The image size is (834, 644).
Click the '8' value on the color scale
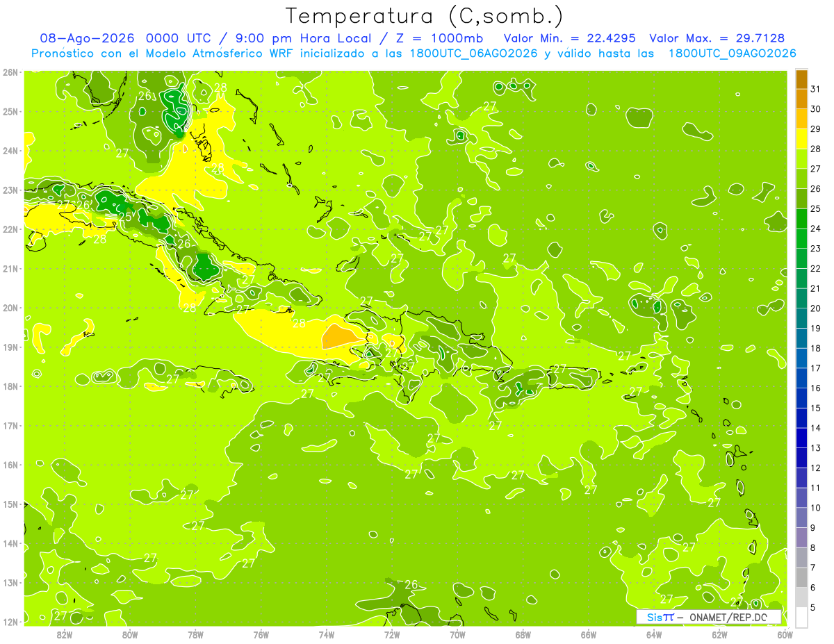click(814, 547)
